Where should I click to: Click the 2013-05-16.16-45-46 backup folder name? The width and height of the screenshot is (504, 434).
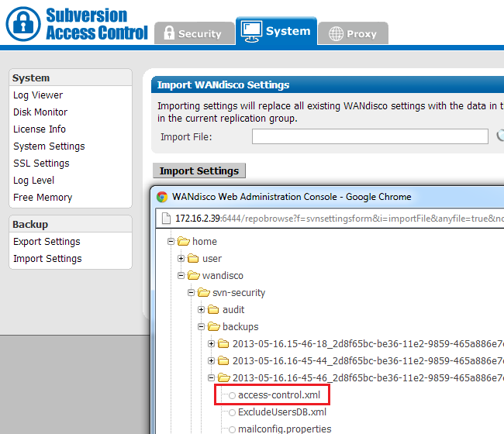[x=368, y=377]
